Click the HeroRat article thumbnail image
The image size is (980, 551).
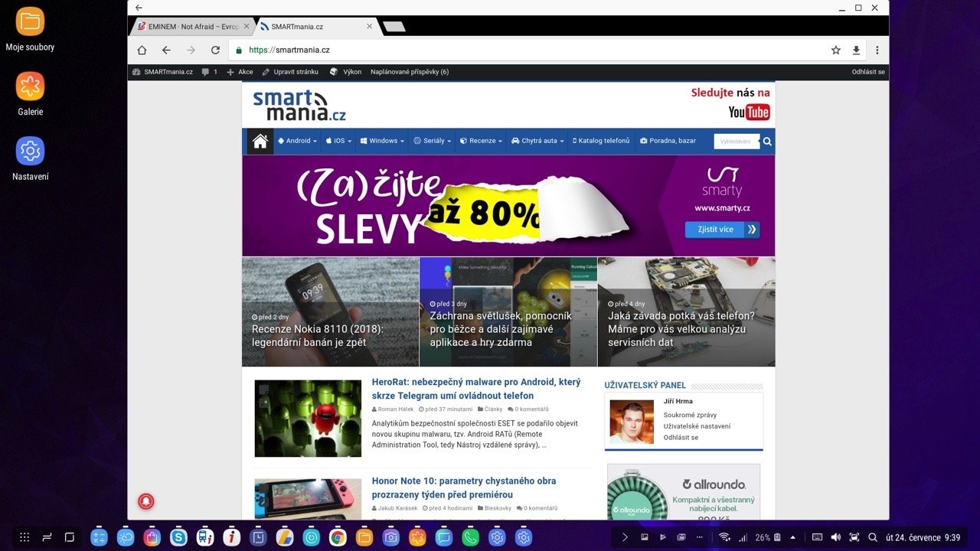(x=308, y=419)
